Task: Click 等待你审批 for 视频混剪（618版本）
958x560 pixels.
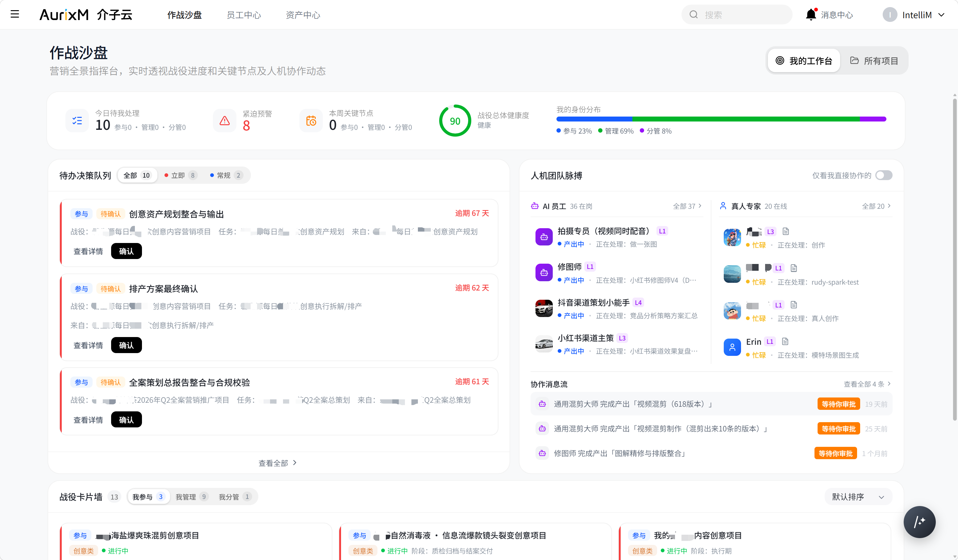Action: tap(839, 404)
